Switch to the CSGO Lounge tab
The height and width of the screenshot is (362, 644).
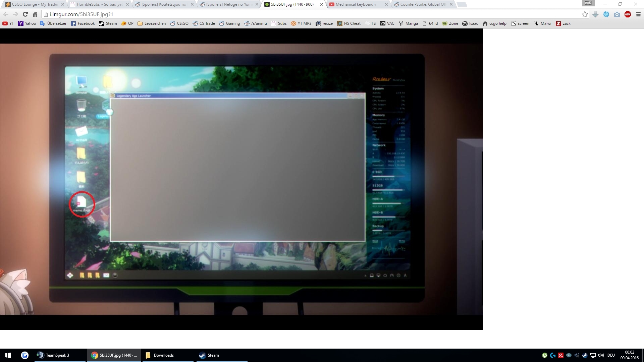pos(34,4)
